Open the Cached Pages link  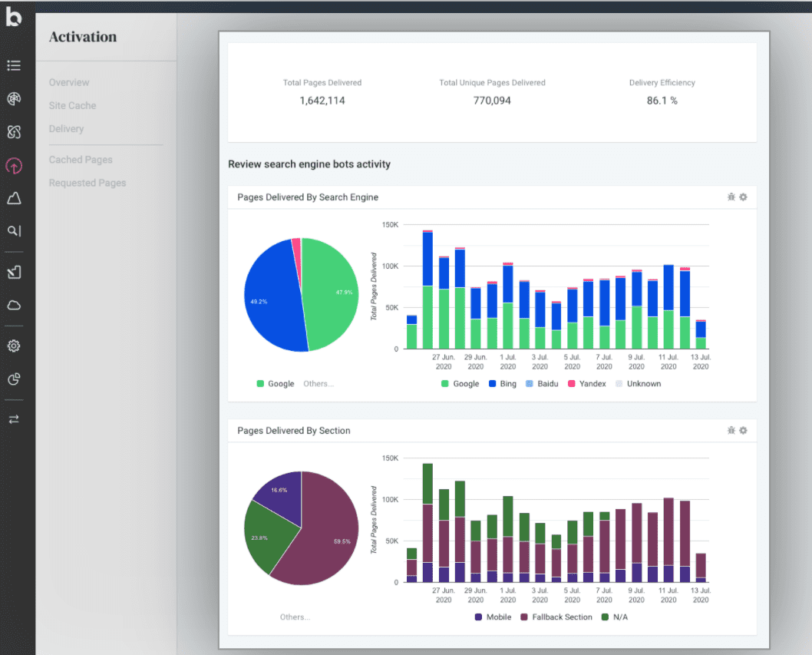pos(81,160)
